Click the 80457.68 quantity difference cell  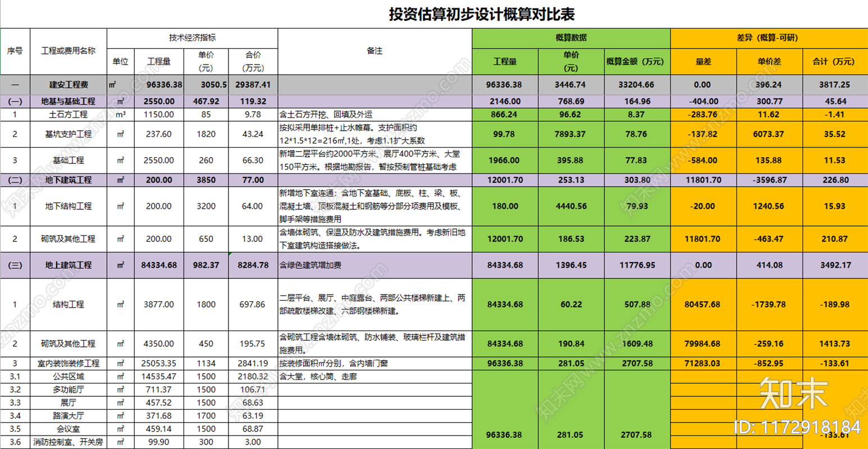(703, 304)
